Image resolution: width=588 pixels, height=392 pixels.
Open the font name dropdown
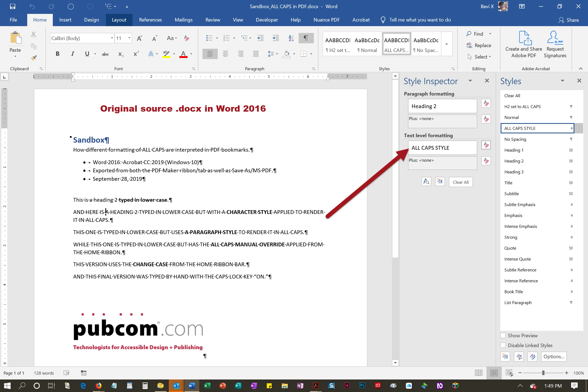(112, 38)
